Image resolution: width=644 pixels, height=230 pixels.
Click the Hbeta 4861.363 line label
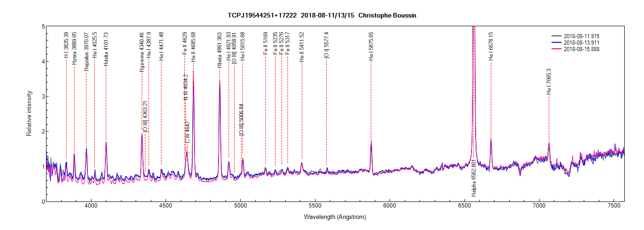click(219, 51)
